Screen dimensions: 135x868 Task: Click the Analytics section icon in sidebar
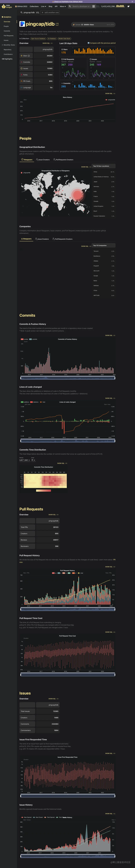2,17
